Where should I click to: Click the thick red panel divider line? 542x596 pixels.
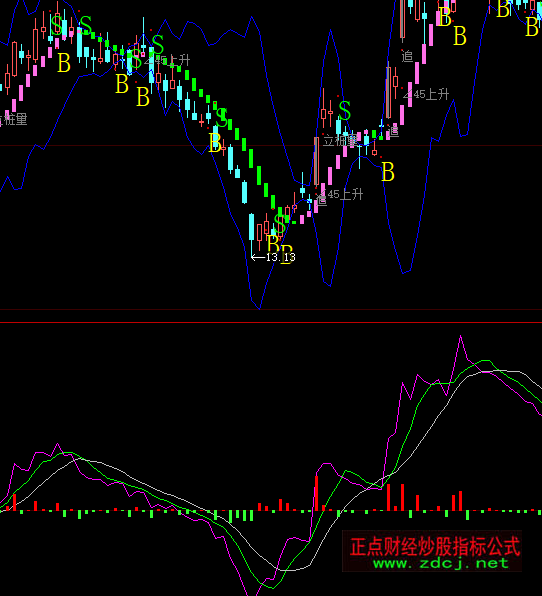coord(271,322)
